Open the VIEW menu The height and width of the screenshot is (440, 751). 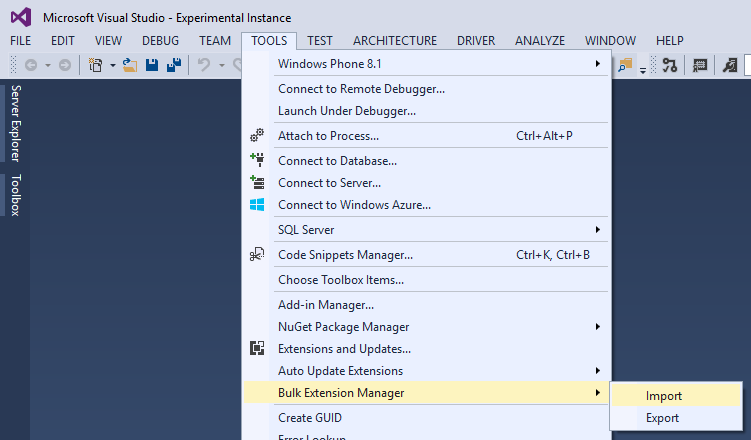pyautogui.click(x=108, y=41)
